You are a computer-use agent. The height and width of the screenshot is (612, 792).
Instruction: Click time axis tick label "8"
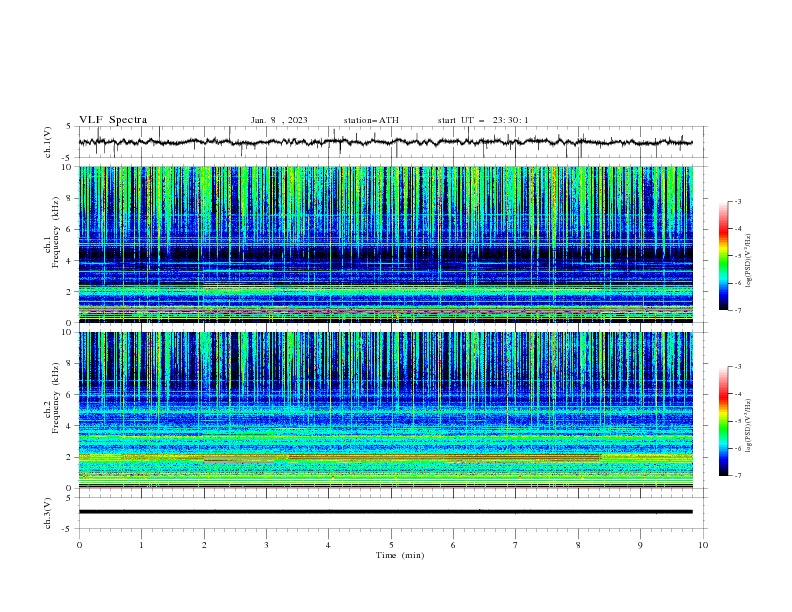[x=578, y=545]
